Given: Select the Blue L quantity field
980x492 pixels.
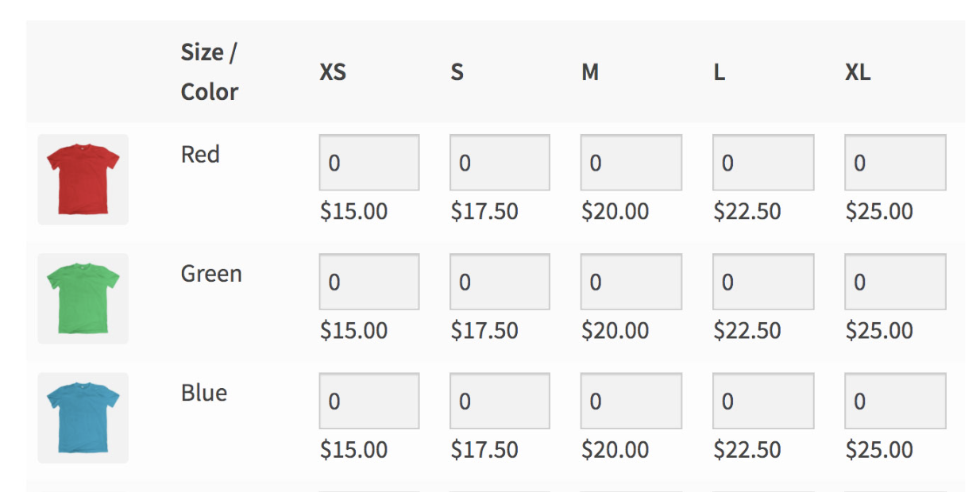Looking at the screenshot, I should [x=763, y=402].
